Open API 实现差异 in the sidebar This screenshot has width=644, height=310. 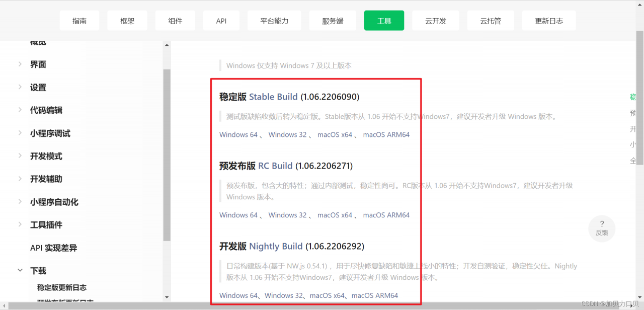click(x=54, y=248)
